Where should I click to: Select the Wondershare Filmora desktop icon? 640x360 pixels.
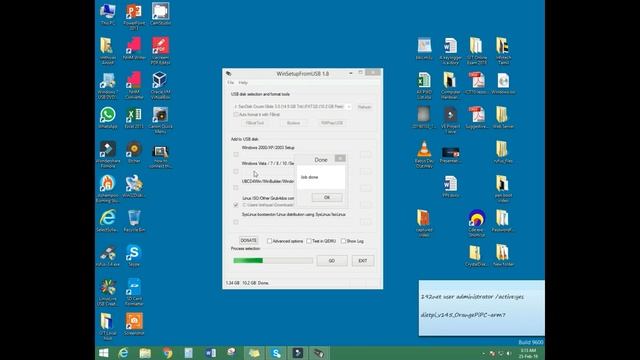(x=107, y=155)
